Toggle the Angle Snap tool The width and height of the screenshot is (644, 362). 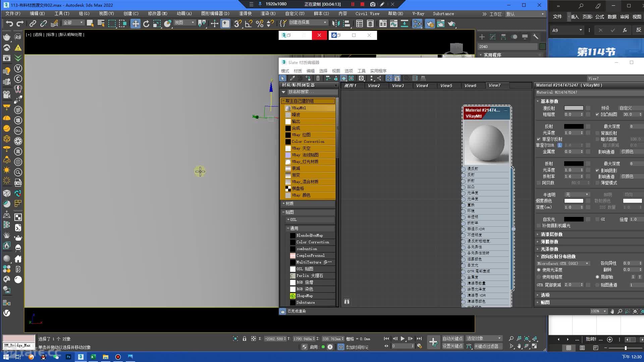(249, 23)
